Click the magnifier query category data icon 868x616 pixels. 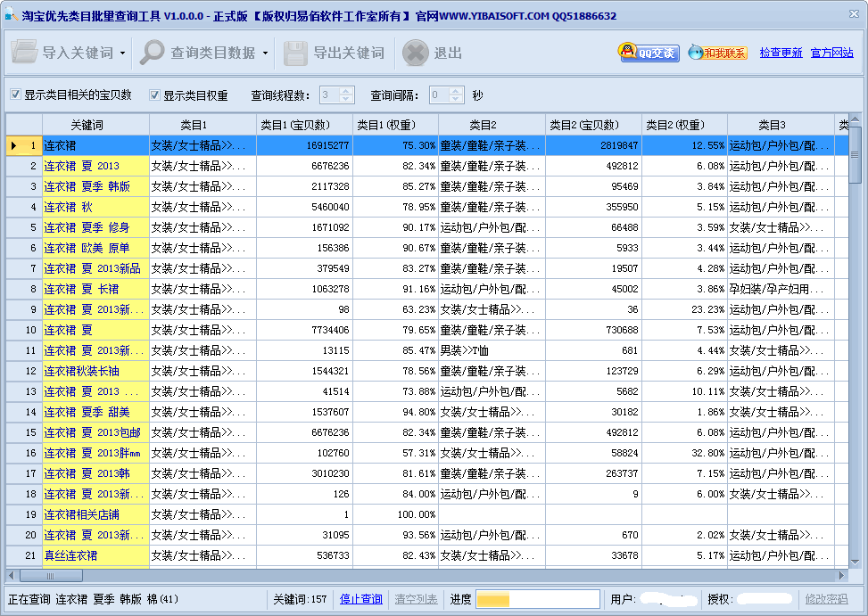point(152,53)
